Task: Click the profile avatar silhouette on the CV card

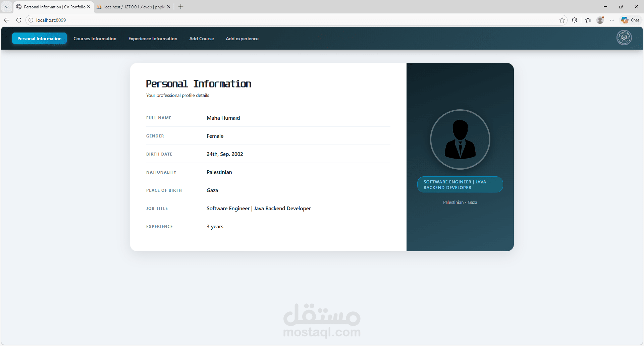Action: point(460,139)
